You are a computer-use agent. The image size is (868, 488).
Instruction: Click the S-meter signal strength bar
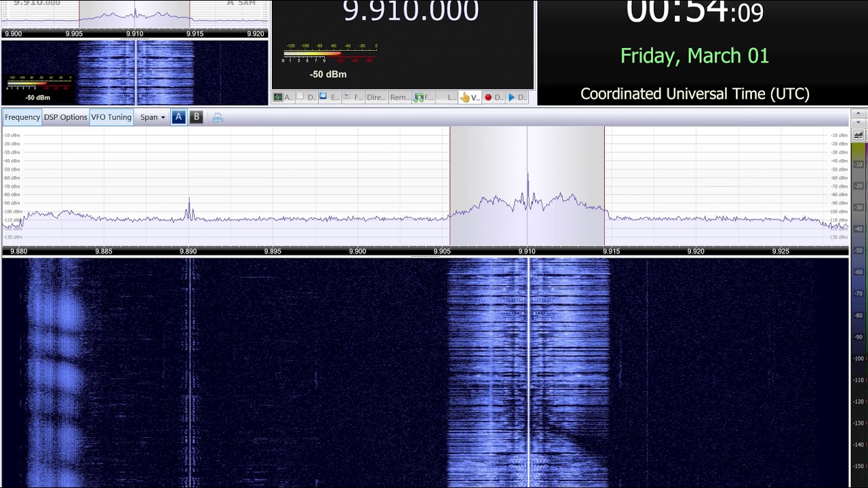tap(330, 54)
